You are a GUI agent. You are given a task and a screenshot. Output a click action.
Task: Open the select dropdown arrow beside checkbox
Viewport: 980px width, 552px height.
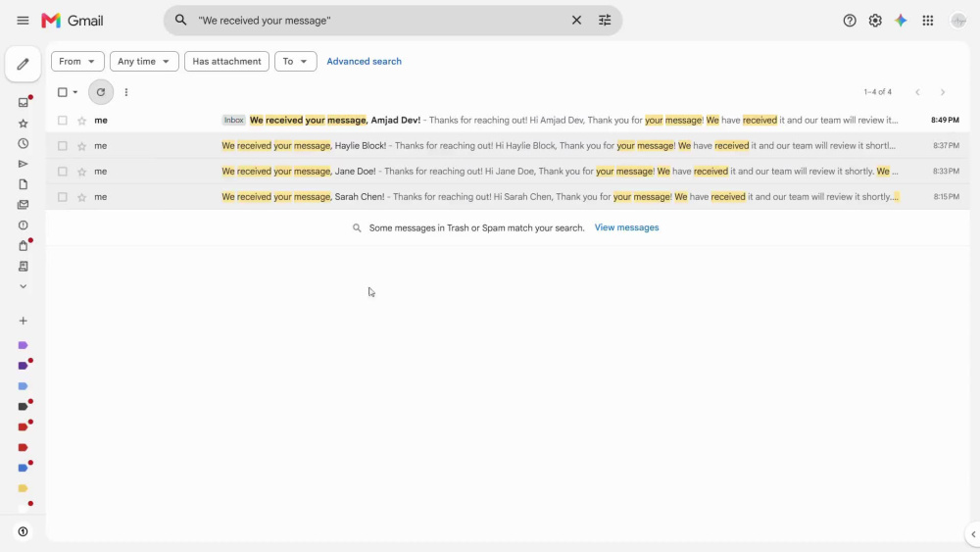[75, 92]
